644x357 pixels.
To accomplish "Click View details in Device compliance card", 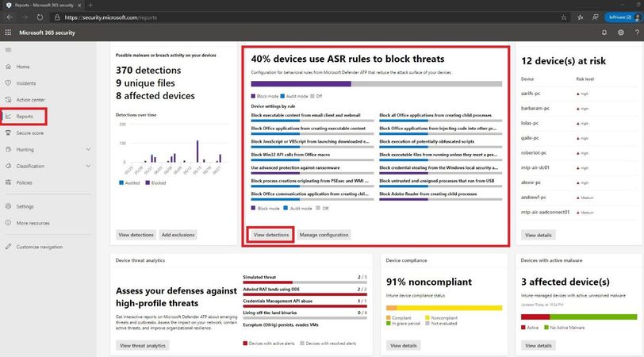I will (x=404, y=346).
